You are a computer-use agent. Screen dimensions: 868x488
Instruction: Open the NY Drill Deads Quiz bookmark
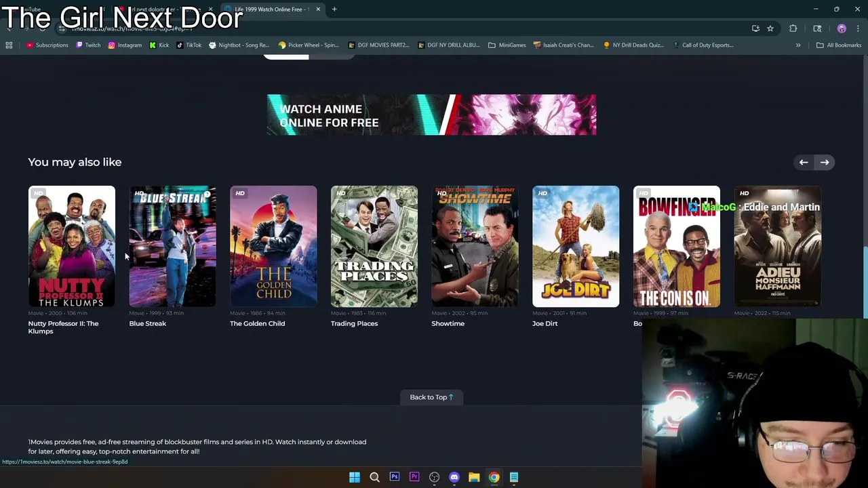[633, 45]
